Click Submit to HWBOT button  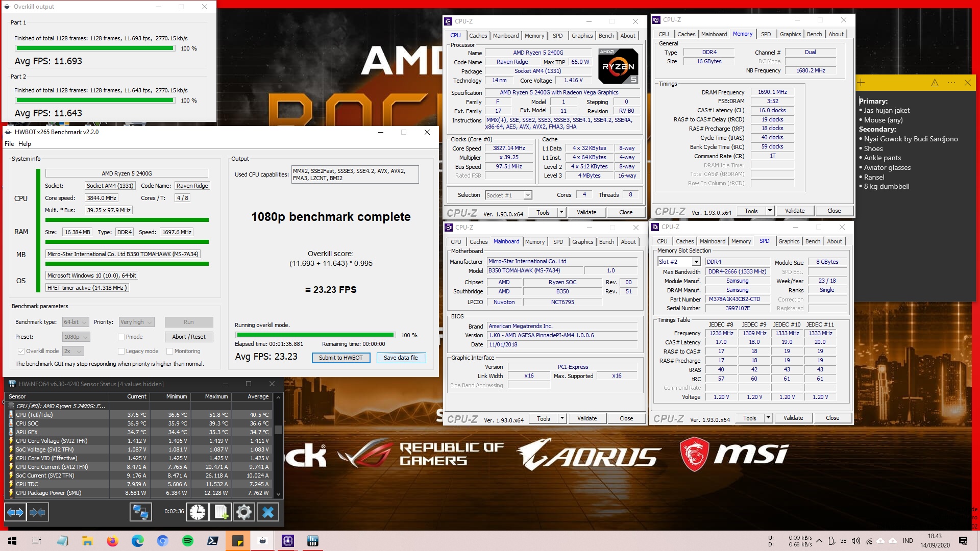340,358
